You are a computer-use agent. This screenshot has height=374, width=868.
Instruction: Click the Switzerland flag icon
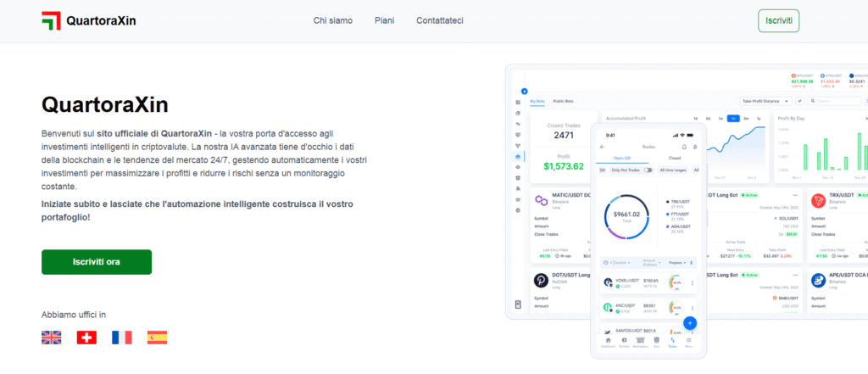pos(86,338)
